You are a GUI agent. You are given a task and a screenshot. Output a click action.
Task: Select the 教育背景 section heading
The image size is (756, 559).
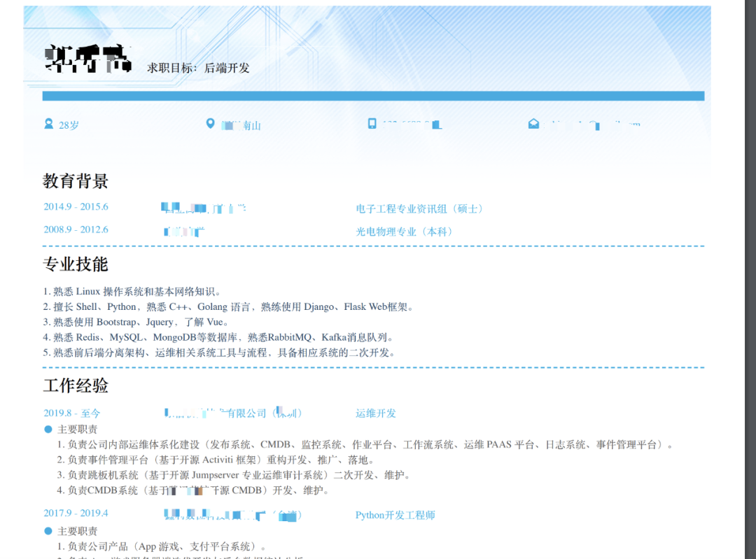pos(76,181)
